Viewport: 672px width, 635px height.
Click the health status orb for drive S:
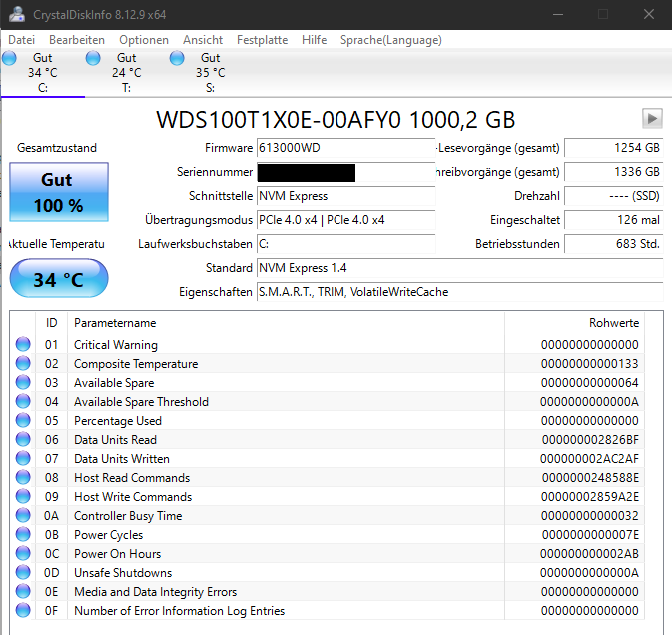coord(177,58)
